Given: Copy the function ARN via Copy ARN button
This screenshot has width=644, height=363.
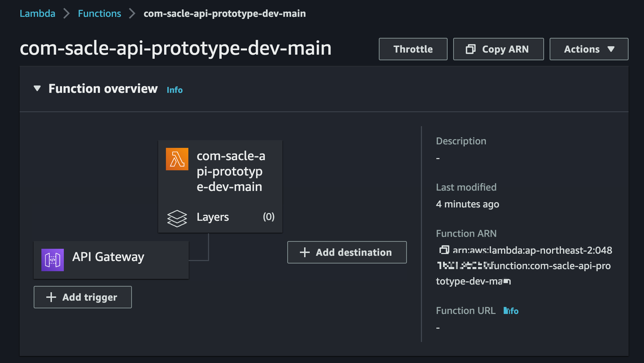Looking at the screenshot, I should point(498,49).
